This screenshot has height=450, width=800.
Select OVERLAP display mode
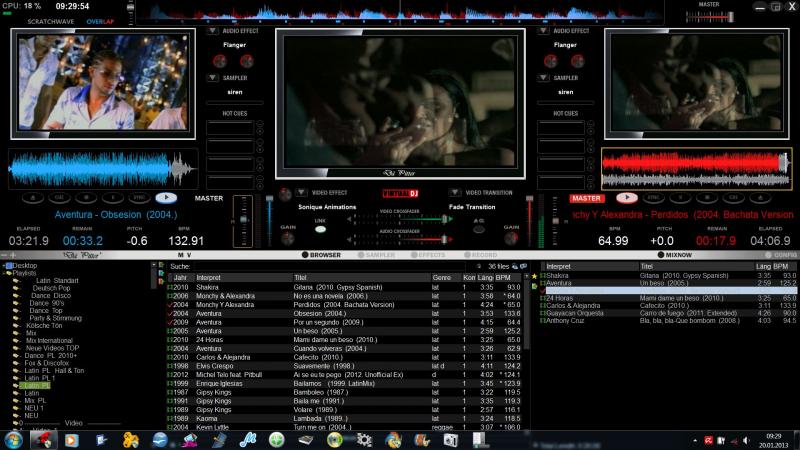tap(100, 22)
